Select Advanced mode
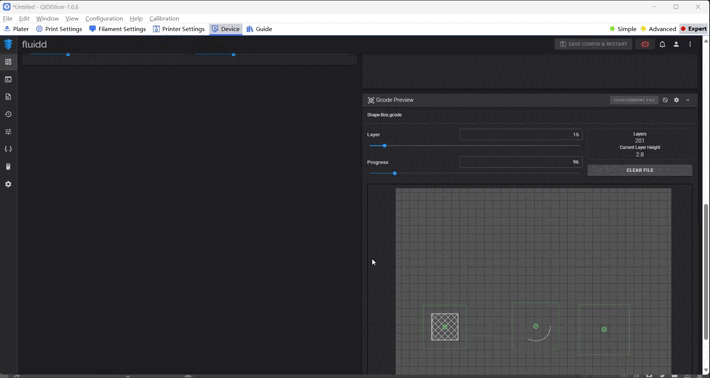 pos(658,29)
